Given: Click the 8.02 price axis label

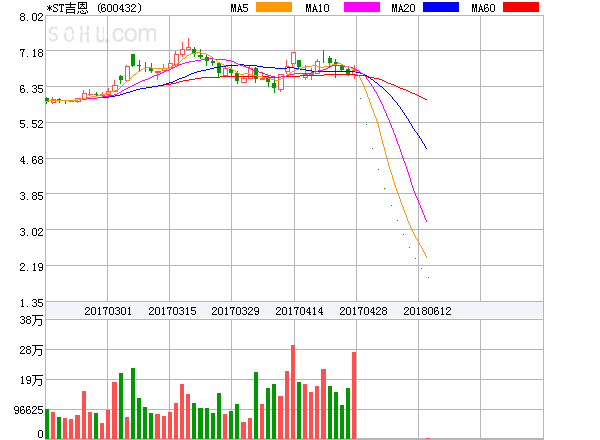Looking at the screenshot, I should click(31, 17).
